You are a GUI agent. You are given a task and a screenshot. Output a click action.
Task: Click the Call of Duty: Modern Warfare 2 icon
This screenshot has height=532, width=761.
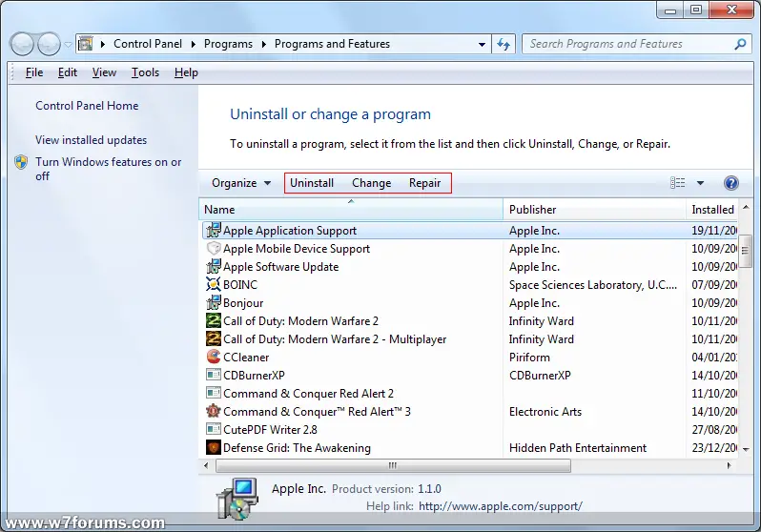[214, 321]
